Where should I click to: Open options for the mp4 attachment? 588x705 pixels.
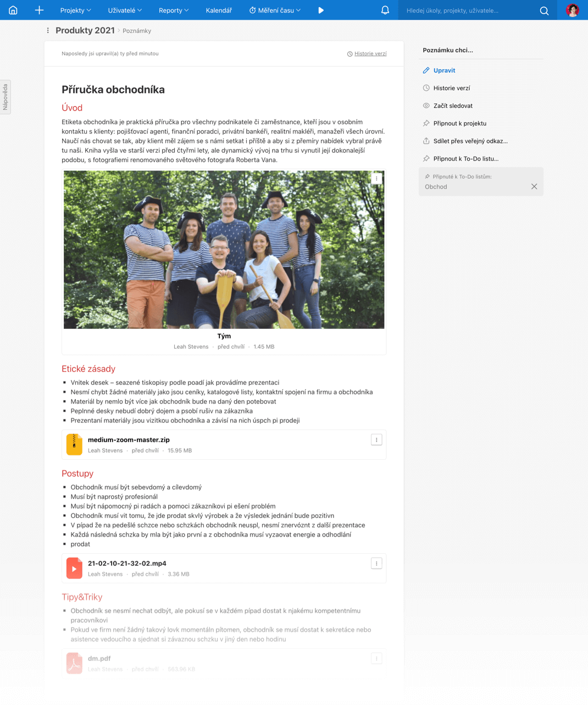coord(376,563)
